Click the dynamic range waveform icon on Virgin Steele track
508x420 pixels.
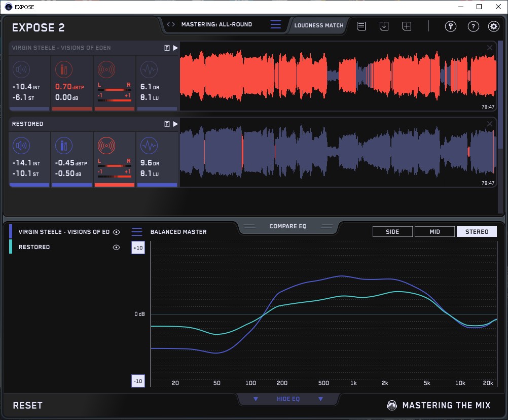[148, 71]
